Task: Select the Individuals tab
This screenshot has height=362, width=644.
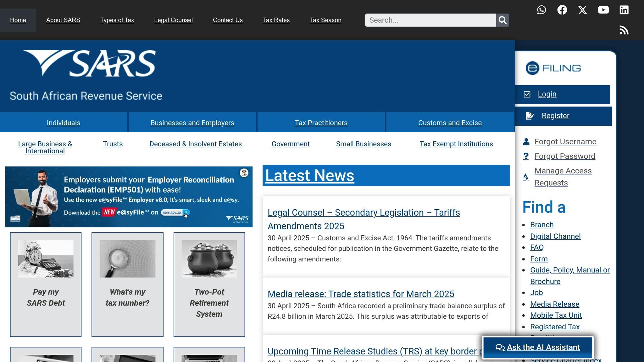Action: (x=64, y=123)
